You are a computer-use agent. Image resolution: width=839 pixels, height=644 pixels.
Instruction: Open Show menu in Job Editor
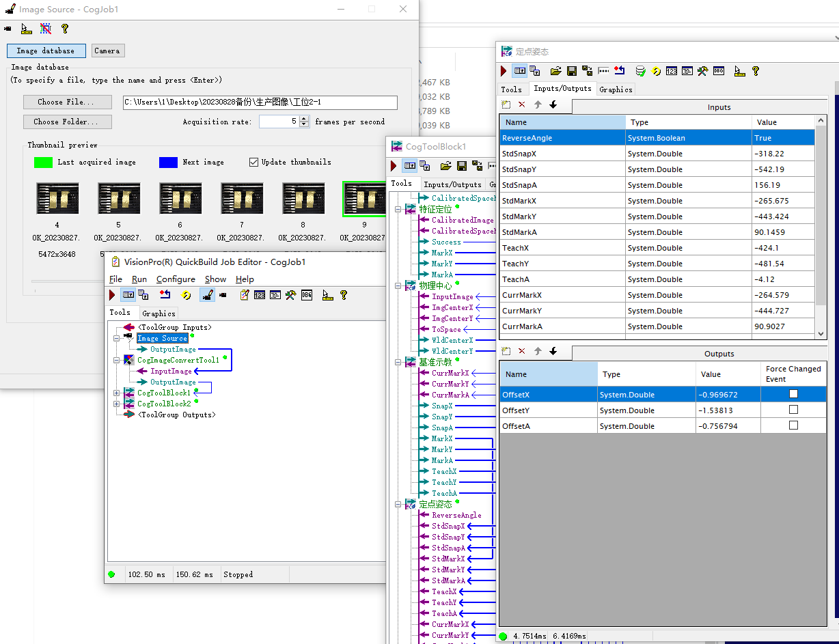215,279
